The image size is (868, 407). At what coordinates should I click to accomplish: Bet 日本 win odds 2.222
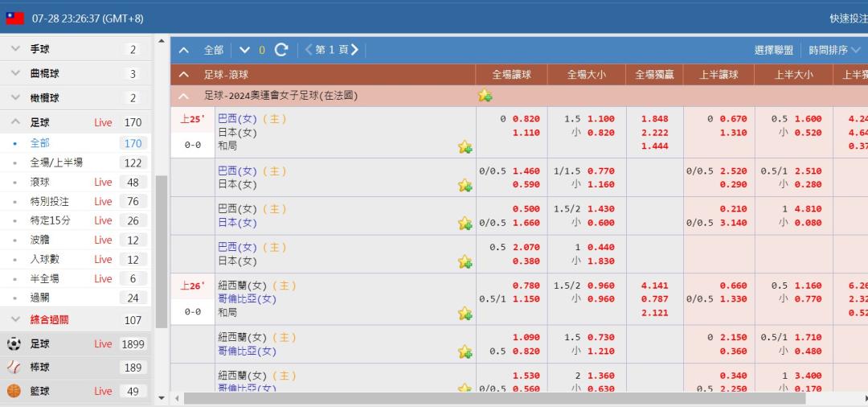pyautogui.click(x=655, y=133)
